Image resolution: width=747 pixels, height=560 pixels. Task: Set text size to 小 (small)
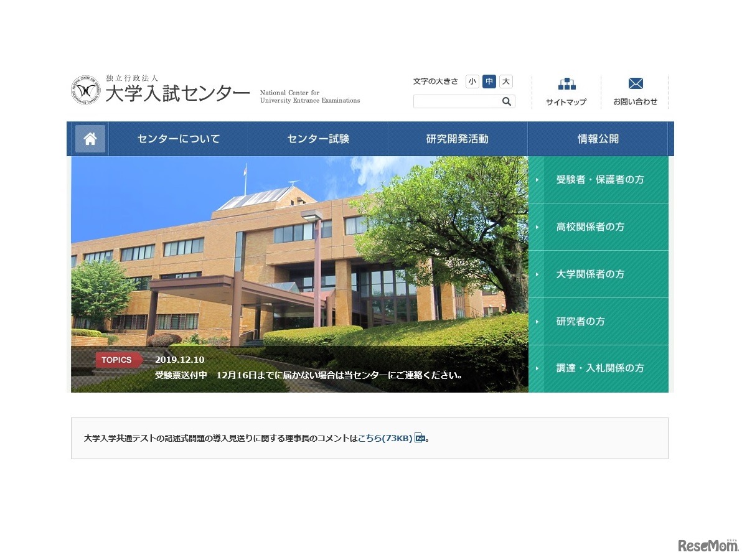(472, 82)
